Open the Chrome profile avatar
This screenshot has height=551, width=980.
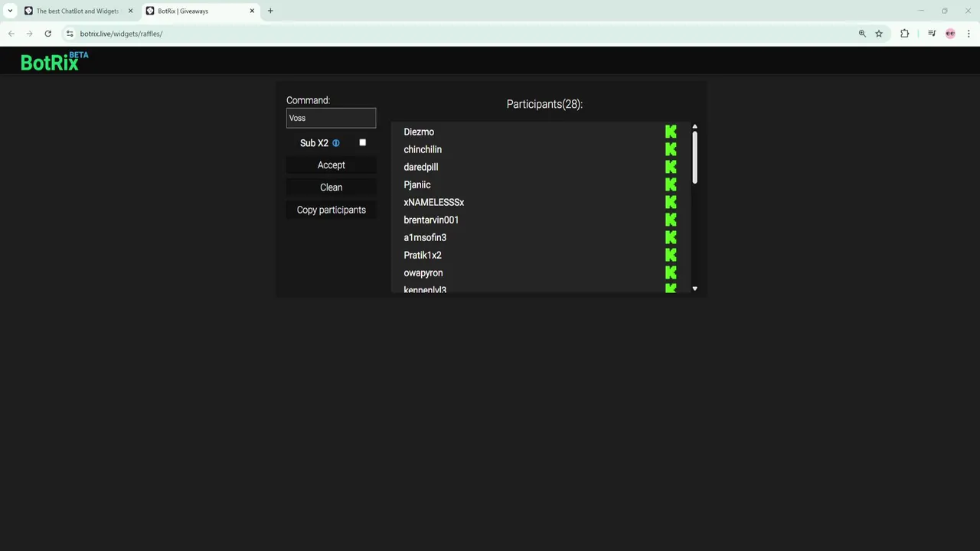tap(950, 34)
